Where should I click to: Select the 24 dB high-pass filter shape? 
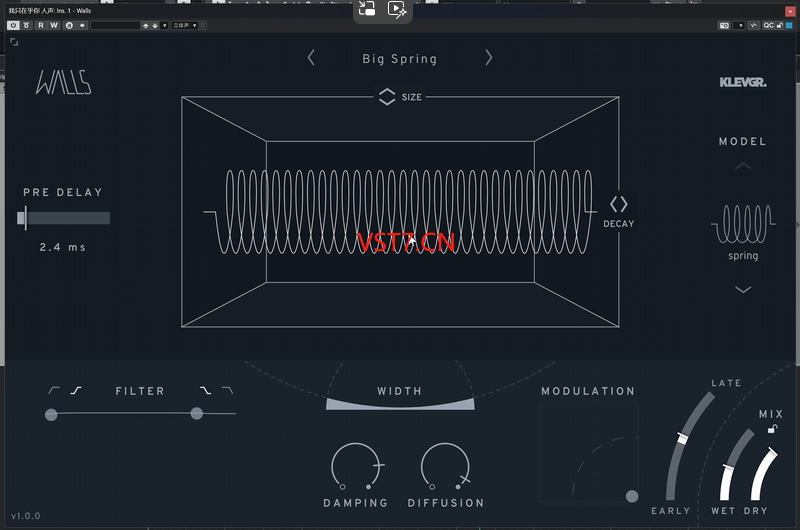point(76,390)
